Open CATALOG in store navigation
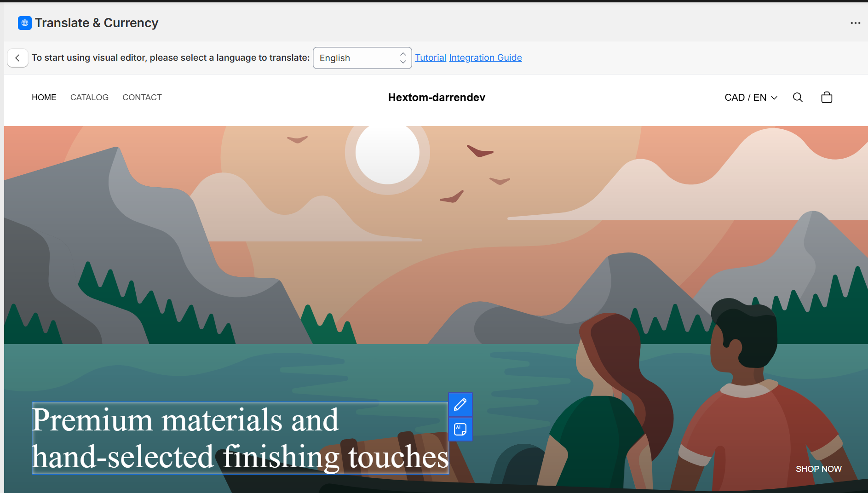 (x=89, y=97)
